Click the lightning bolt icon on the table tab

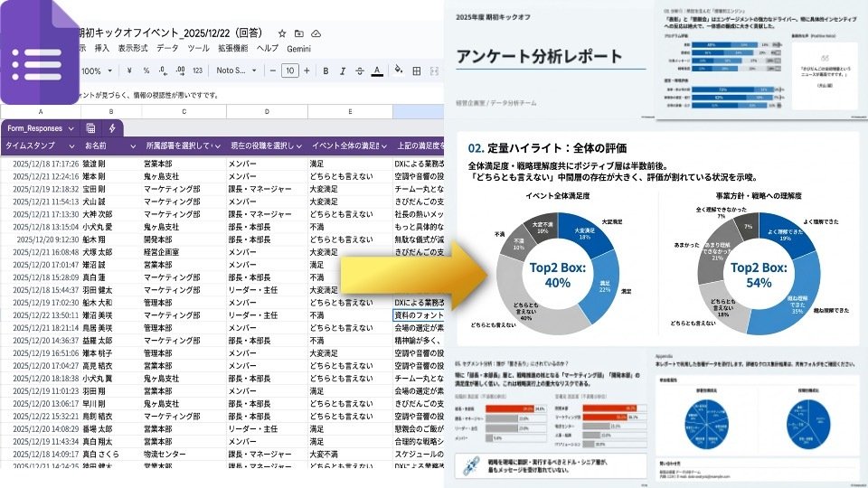pyautogui.click(x=112, y=128)
